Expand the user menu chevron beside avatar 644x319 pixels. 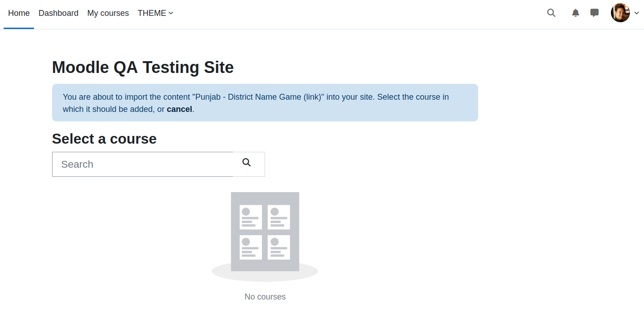pos(636,13)
